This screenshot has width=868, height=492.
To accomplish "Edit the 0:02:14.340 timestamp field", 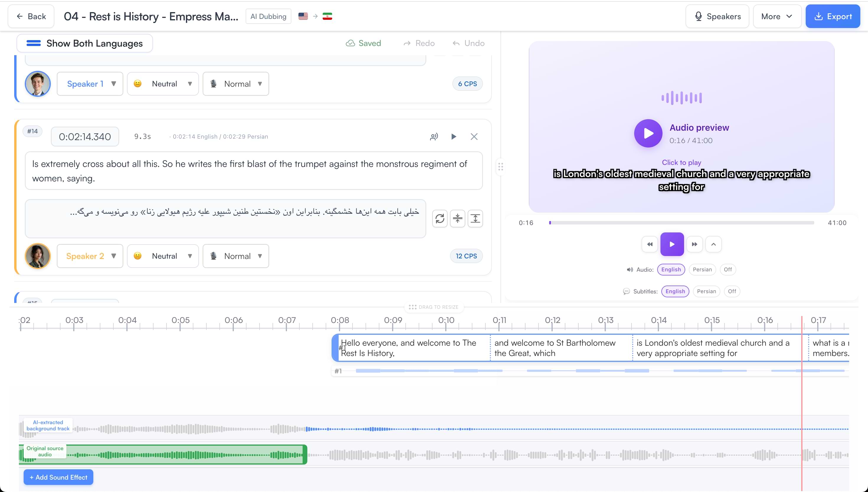I will (x=85, y=137).
